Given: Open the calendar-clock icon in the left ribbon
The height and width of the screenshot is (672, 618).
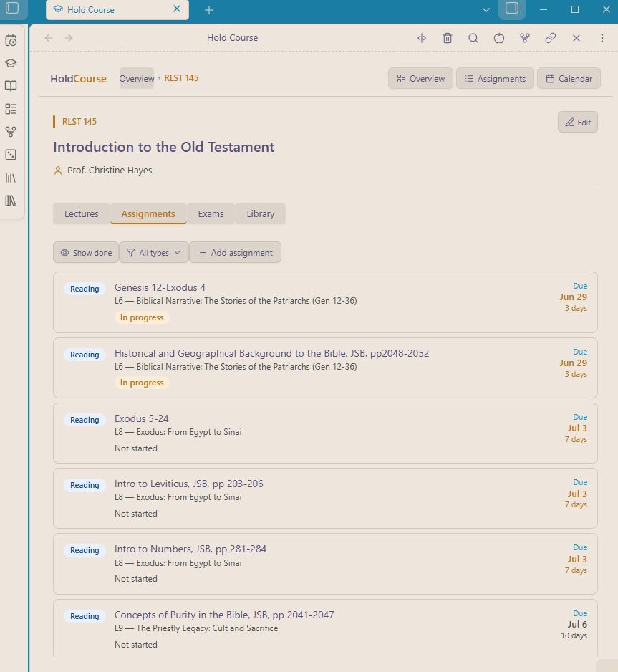Looking at the screenshot, I should 11,41.
